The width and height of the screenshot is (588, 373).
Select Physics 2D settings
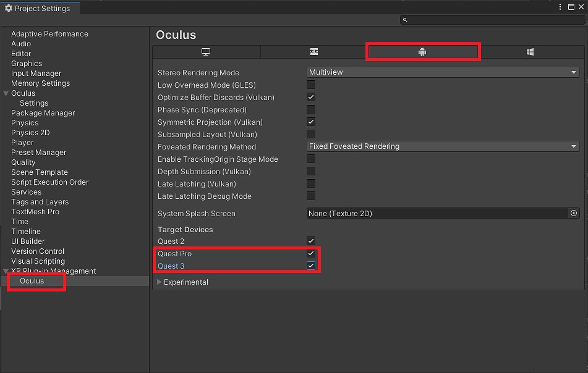click(30, 133)
